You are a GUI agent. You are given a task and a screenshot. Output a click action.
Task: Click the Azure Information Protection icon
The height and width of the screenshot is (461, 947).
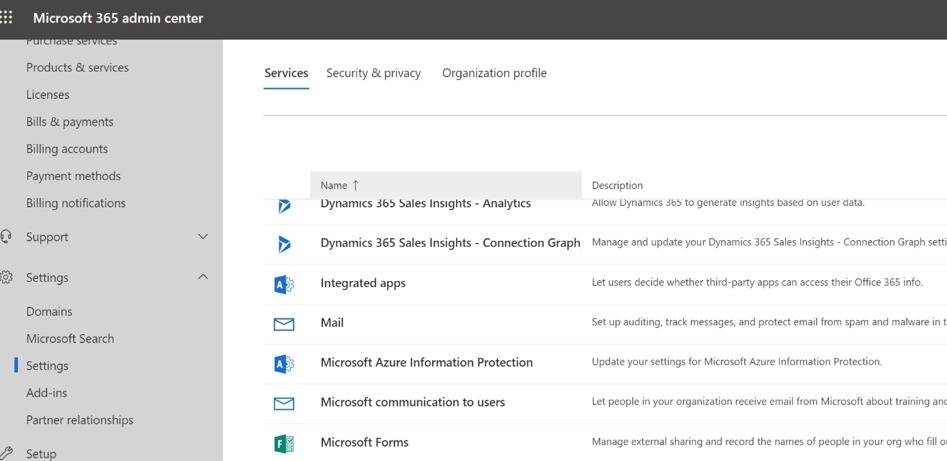[284, 363]
